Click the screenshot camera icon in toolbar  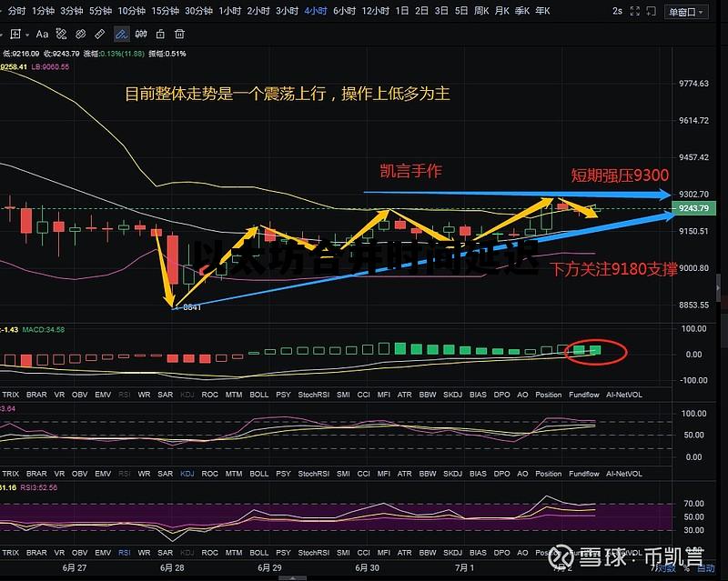(141, 35)
